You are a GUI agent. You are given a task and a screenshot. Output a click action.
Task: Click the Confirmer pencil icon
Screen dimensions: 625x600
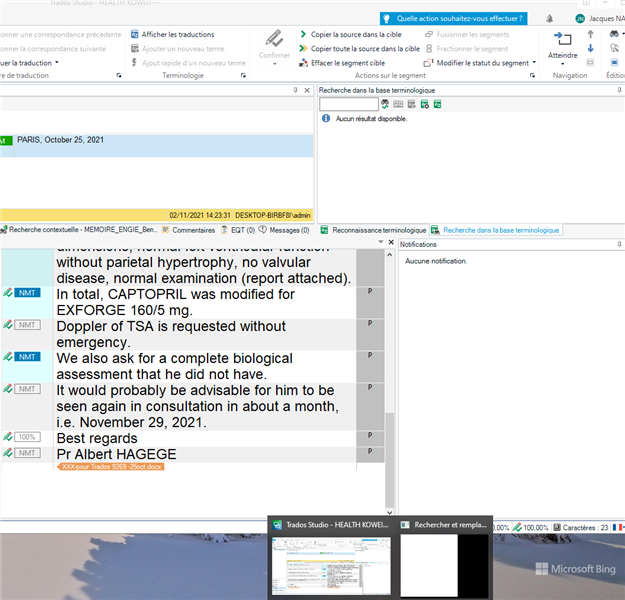tap(274, 39)
